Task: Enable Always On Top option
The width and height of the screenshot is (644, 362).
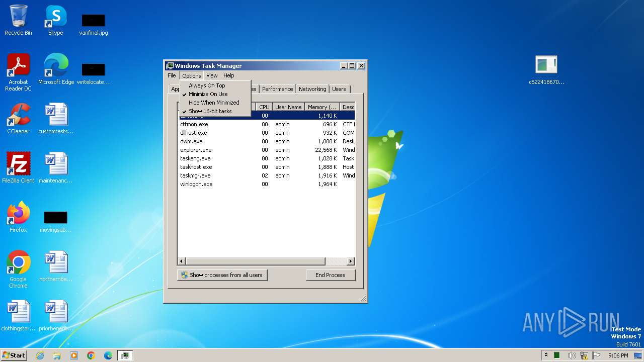Action: click(x=215, y=85)
